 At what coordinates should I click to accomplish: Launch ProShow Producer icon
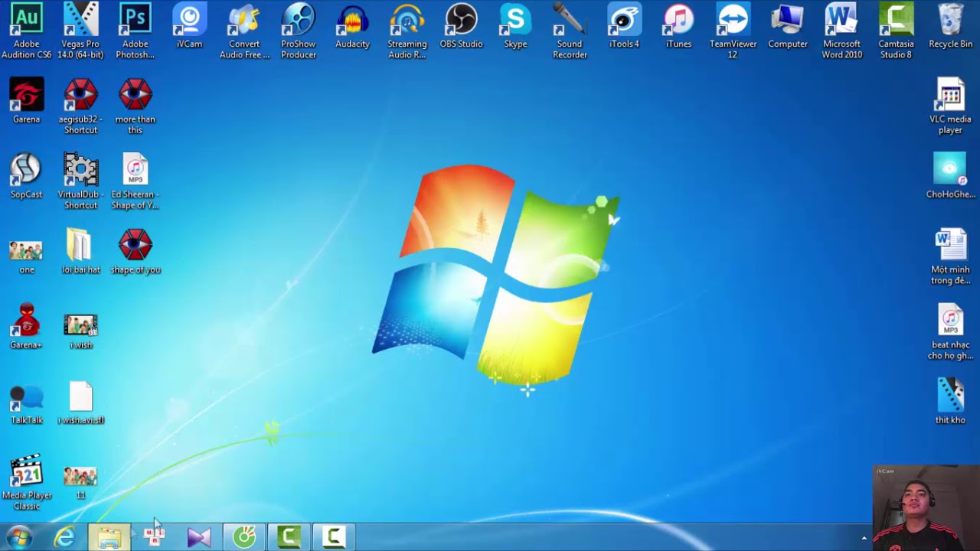(299, 31)
